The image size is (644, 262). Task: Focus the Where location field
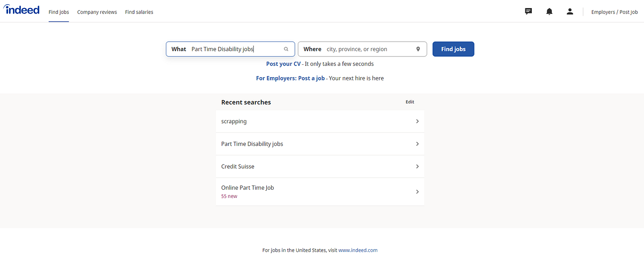click(x=362, y=49)
